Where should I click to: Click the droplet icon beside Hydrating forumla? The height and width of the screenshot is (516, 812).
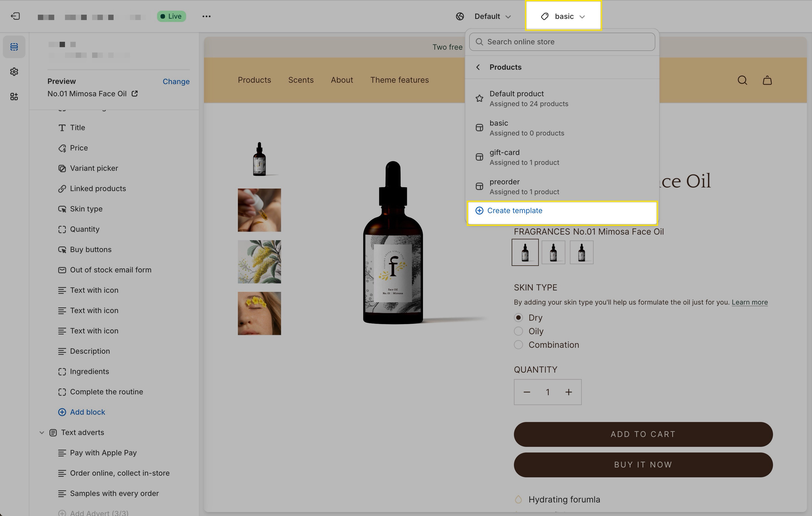point(519,500)
